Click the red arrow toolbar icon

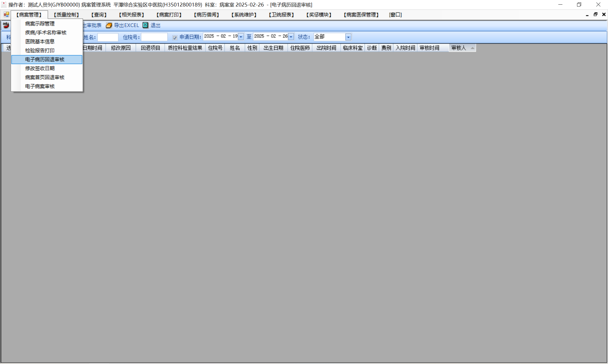coord(6,26)
